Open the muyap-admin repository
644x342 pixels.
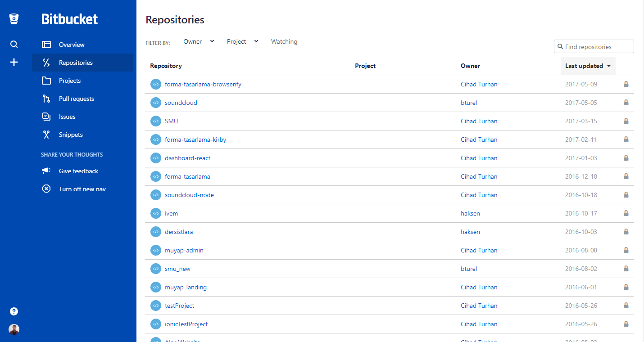point(184,250)
